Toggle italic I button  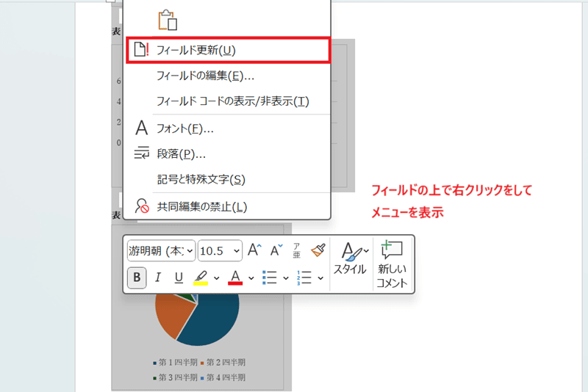pos(158,277)
